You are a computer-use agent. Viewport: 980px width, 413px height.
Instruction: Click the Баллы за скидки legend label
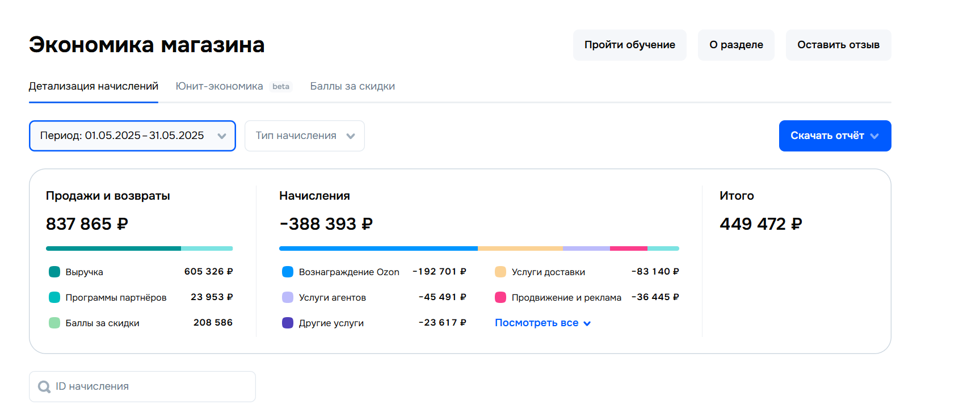[102, 323]
